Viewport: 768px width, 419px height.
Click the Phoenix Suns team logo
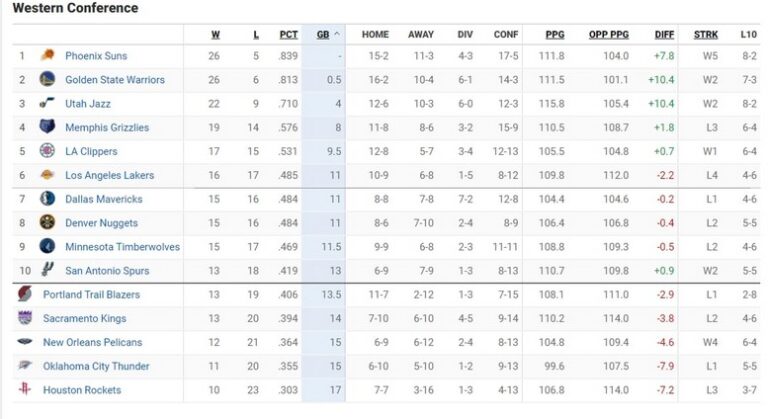tap(47, 56)
